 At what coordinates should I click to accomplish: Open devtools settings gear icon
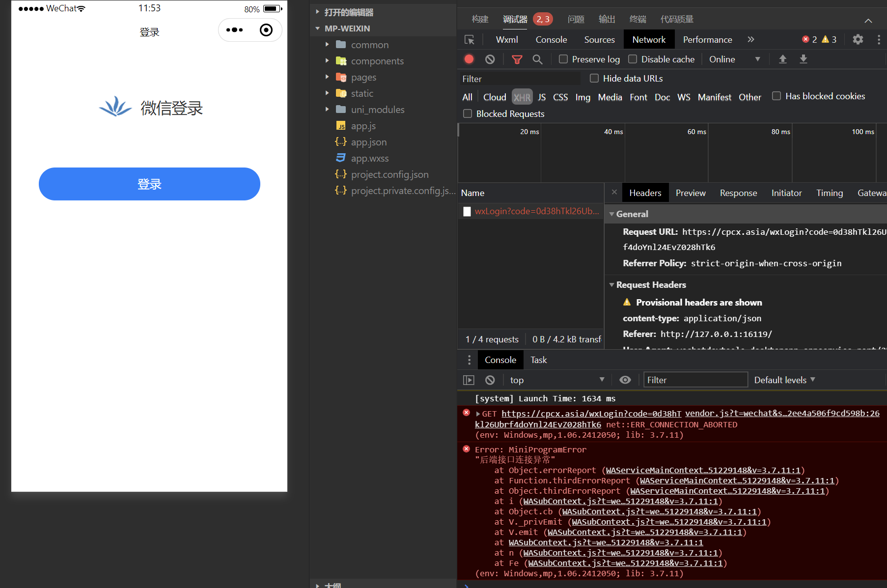[858, 39]
